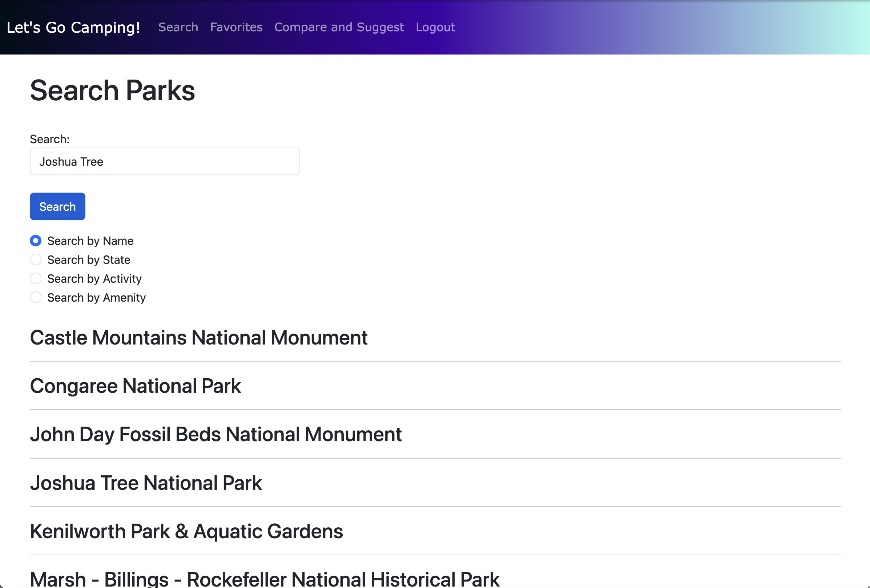
Task: Choose the Search by Activity radio
Action: coord(36,278)
